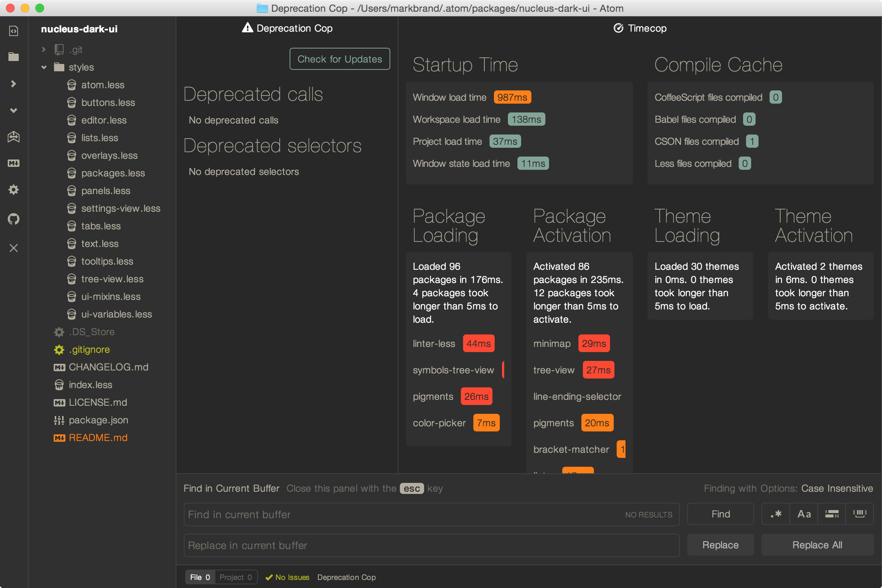The image size is (882, 588).
Task: Open editor.less in the tree
Action: tap(104, 121)
